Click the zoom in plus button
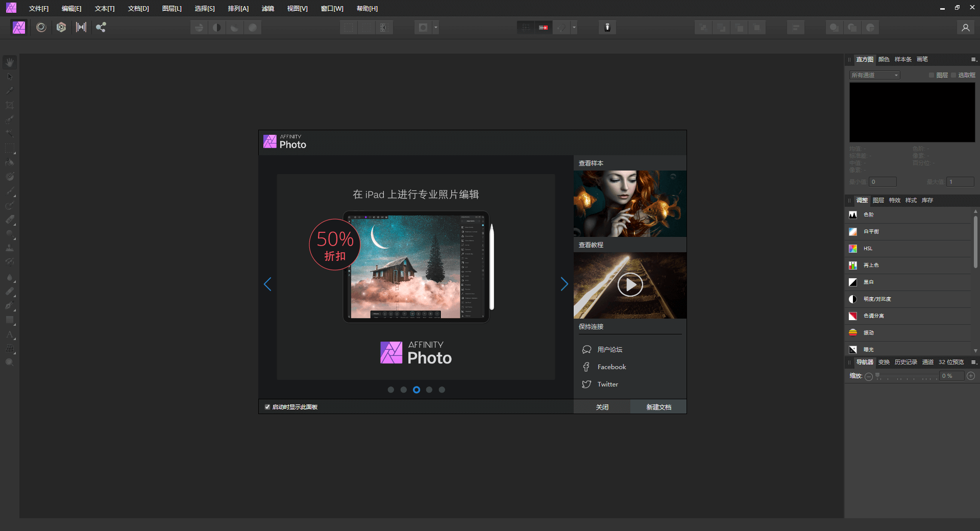 point(971,376)
